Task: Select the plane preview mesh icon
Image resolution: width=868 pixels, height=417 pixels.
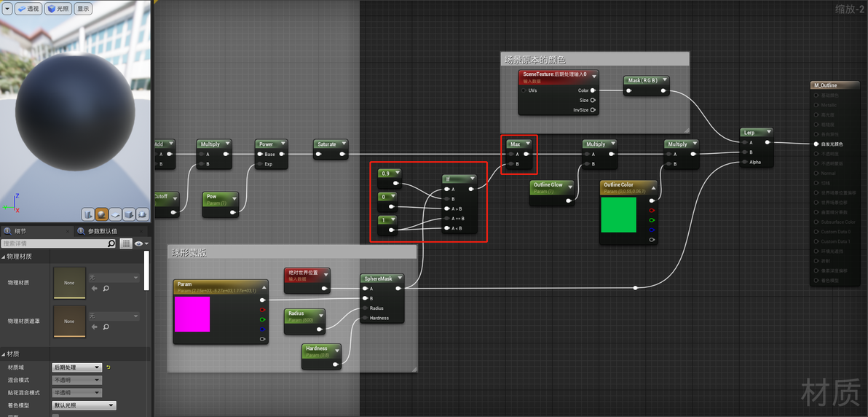Action: coord(115,214)
